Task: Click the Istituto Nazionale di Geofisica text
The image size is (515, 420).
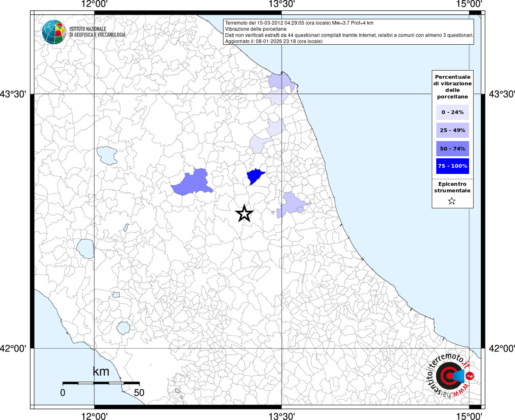Action: pyautogui.click(x=97, y=32)
